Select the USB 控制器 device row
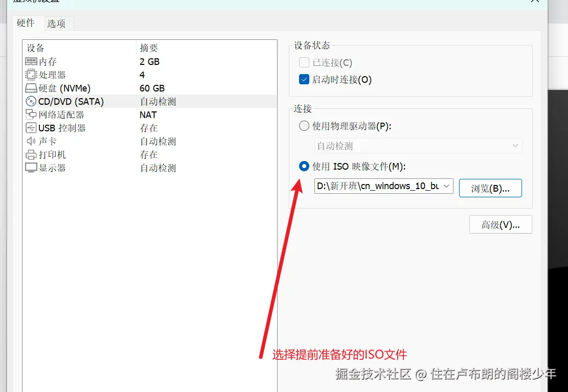This screenshot has width=568, height=392. [x=150, y=128]
